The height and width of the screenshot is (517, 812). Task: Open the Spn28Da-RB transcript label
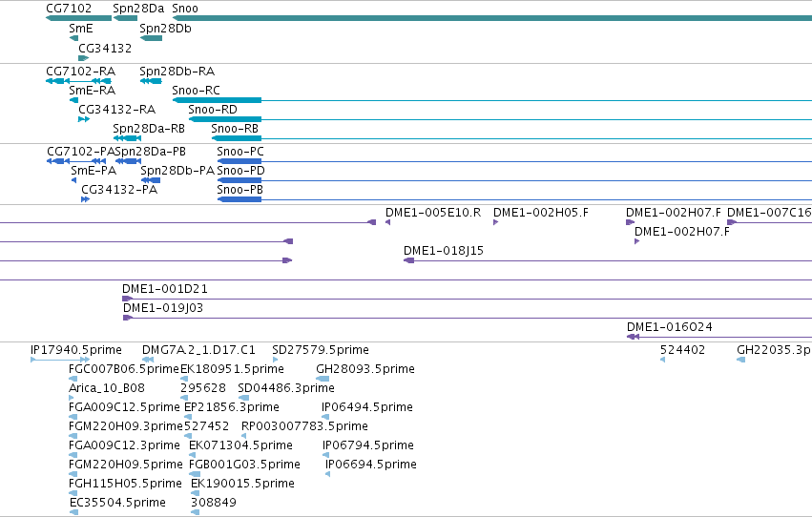(x=149, y=129)
